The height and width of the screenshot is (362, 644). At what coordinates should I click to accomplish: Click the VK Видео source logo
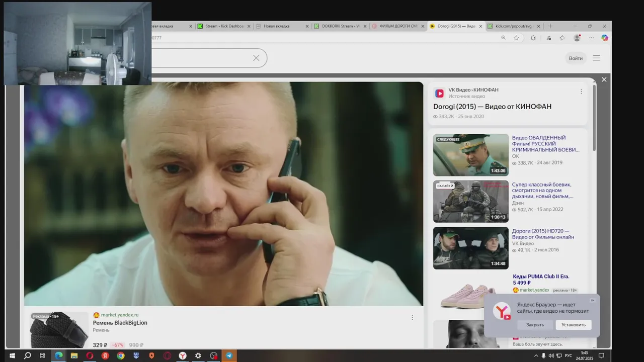tap(439, 94)
